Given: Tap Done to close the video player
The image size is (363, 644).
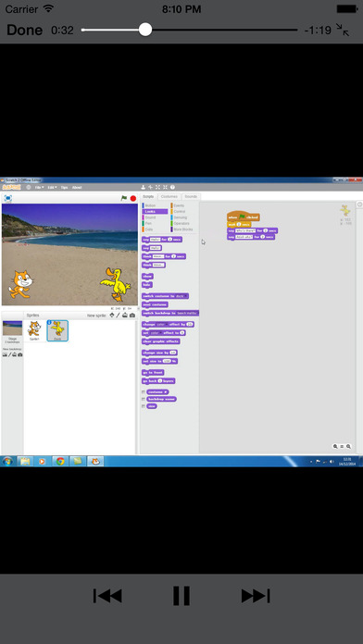Looking at the screenshot, I should (x=24, y=30).
